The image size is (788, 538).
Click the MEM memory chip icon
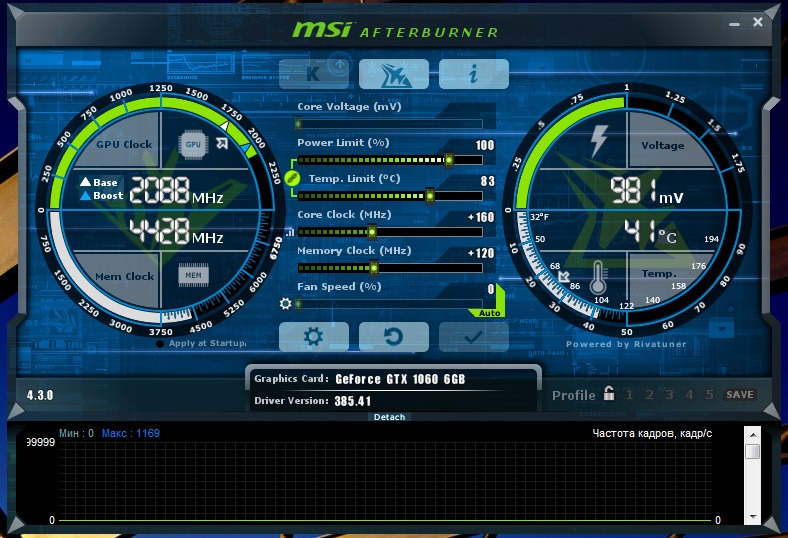(x=193, y=275)
